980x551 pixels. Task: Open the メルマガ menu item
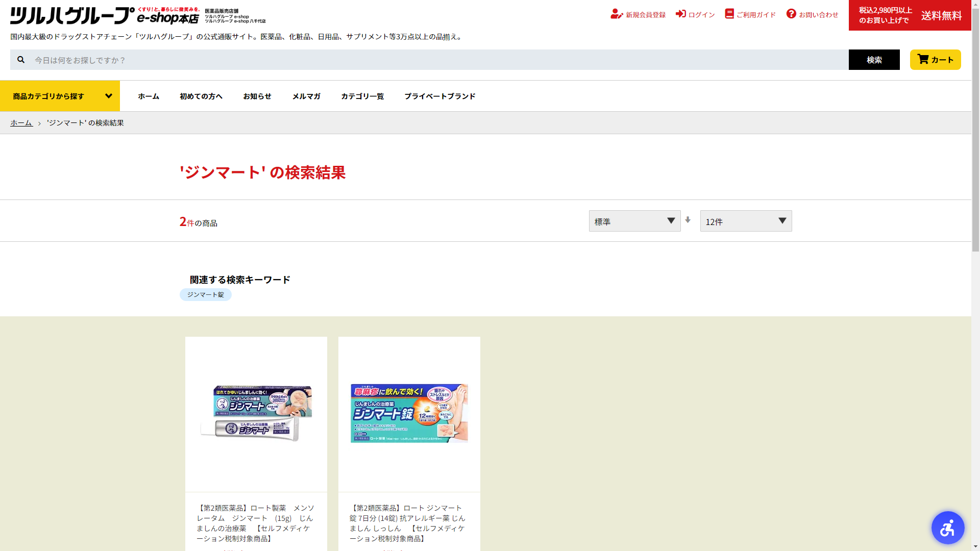pos(306,96)
